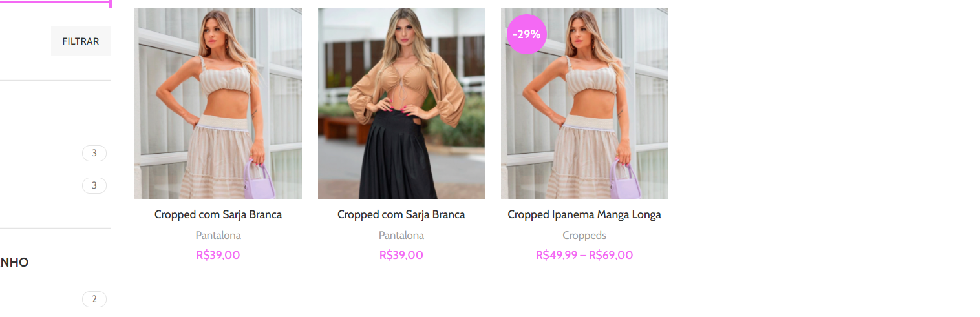Select the -29% discount badge
980x317 pixels.
pos(527,34)
